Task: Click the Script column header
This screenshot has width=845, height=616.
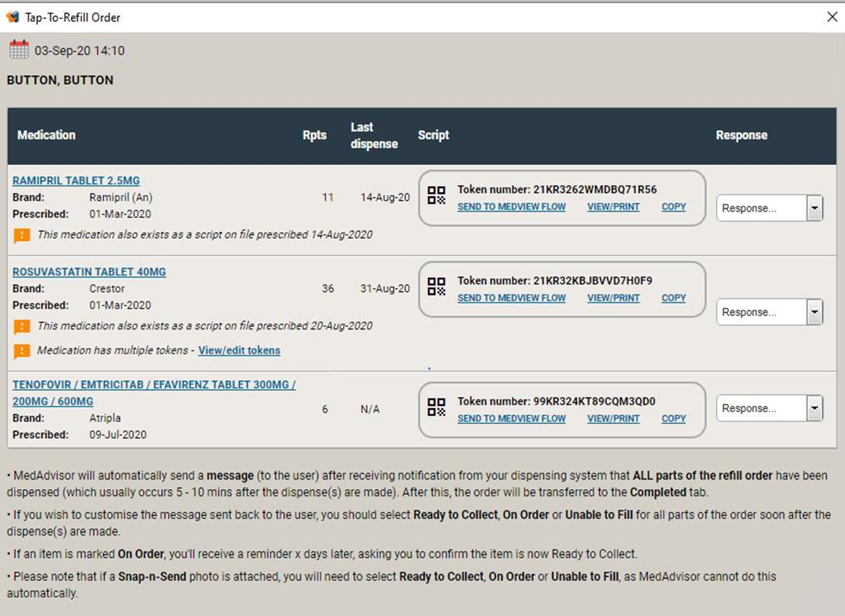Action: [x=433, y=135]
